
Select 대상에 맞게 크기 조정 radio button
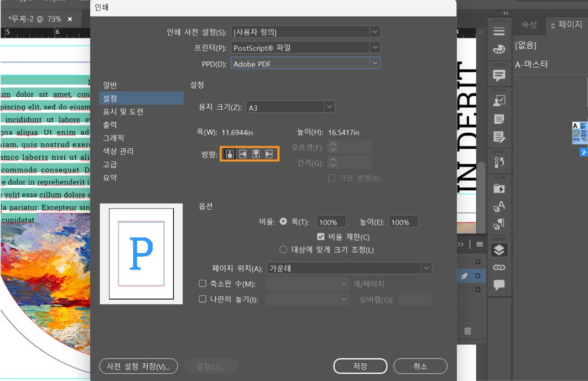[x=283, y=249]
